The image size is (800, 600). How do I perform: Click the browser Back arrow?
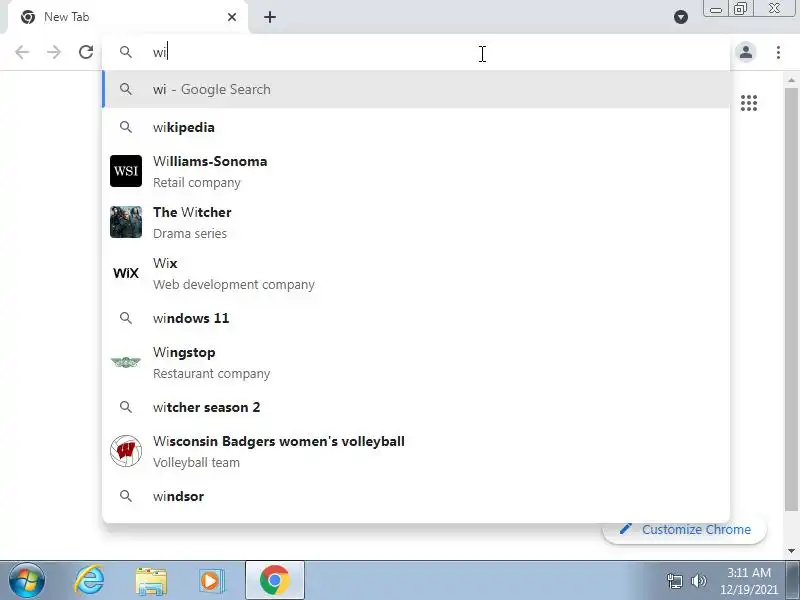pyautogui.click(x=22, y=52)
